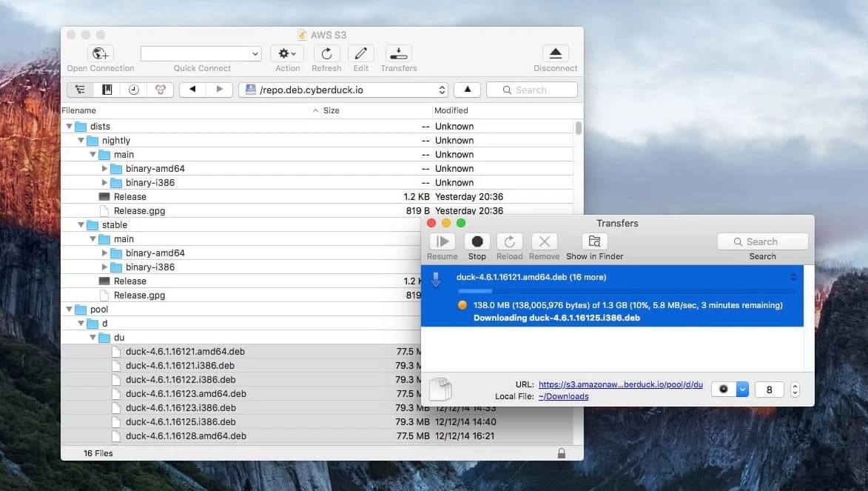Reveal the download with Show in Finder
Screen dimensions: 868x491
(593, 241)
